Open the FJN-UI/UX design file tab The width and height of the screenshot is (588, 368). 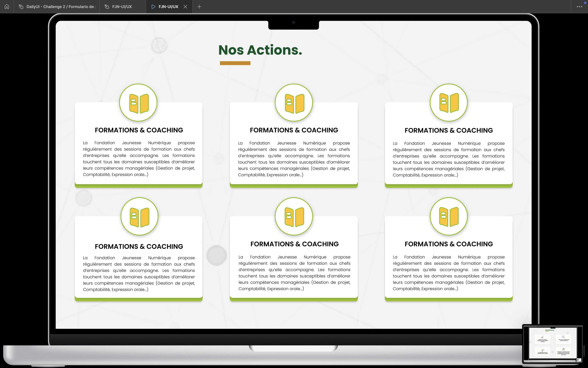pyautogui.click(x=123, y=7)
